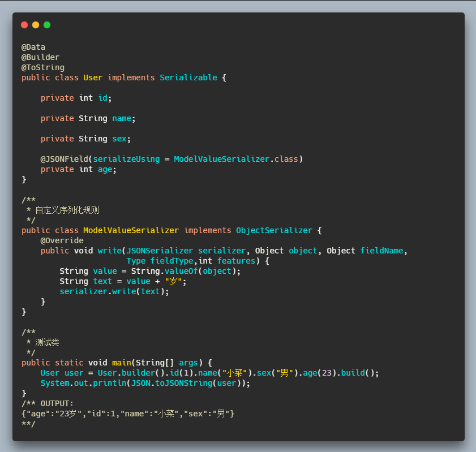Click the yellow minimize dot

pos(36,25)
